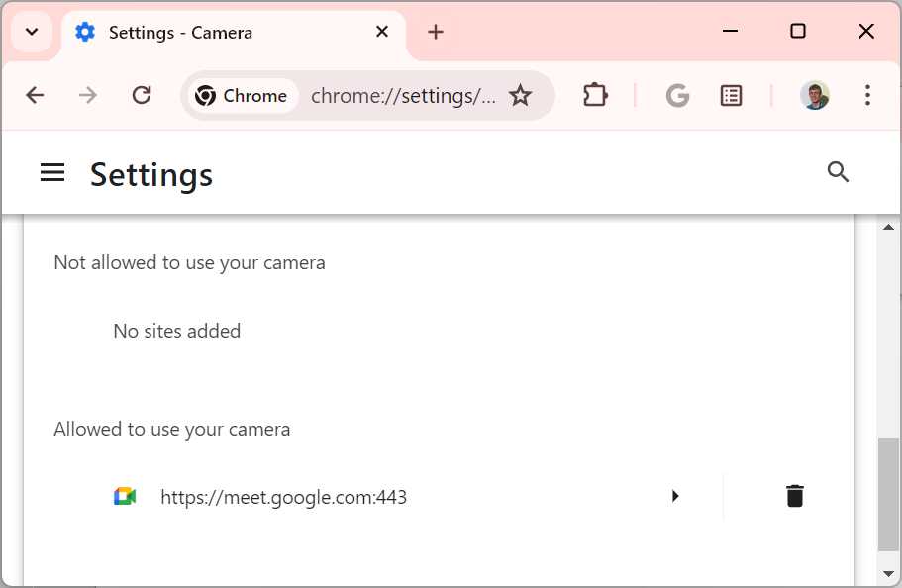Open the Settings hamburger menu
Image resolution: width=902 pixels, height=588 pixels.
(x=52, y=171)
